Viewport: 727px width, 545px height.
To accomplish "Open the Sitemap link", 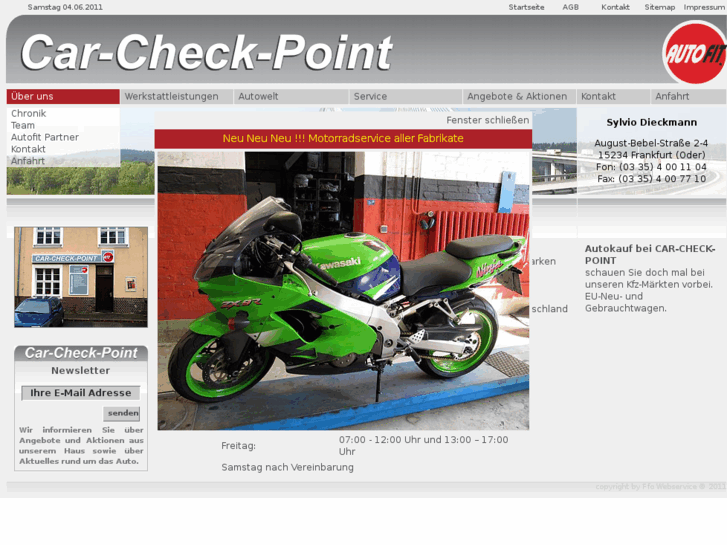I will pyautogui.click(x=659, y=7).
